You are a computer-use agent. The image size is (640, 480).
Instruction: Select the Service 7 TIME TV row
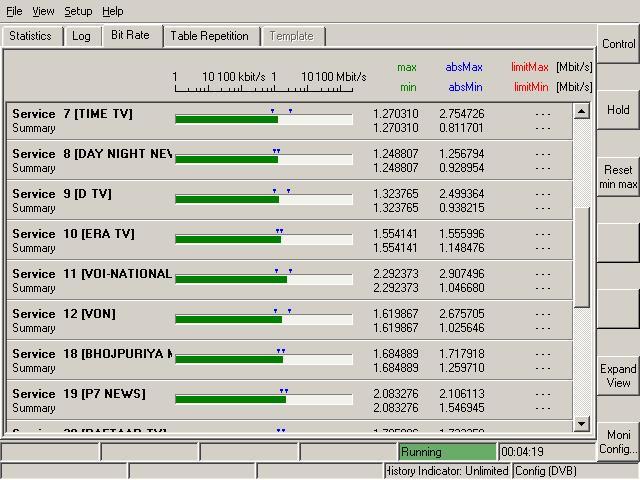tap(72, 114)
